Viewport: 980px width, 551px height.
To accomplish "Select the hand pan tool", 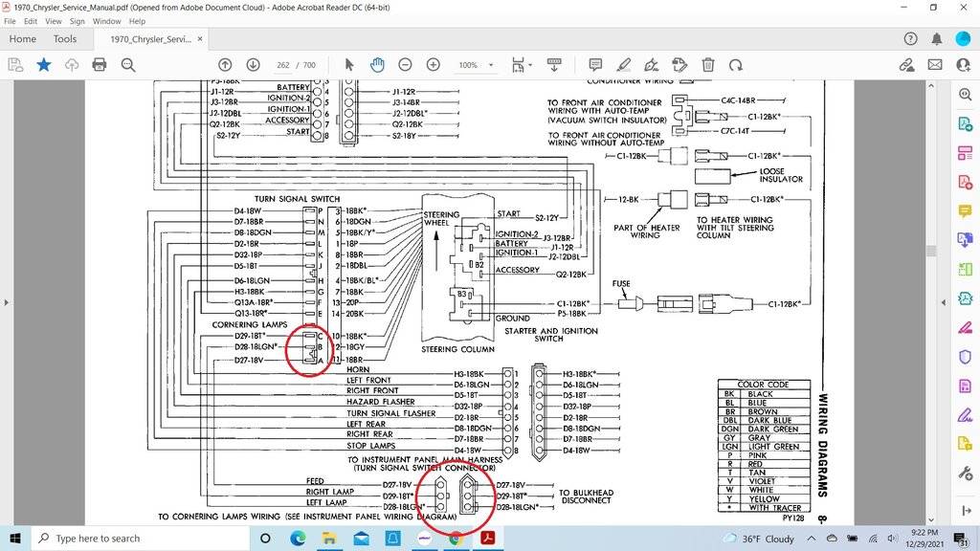I will (x=377, y=65).
